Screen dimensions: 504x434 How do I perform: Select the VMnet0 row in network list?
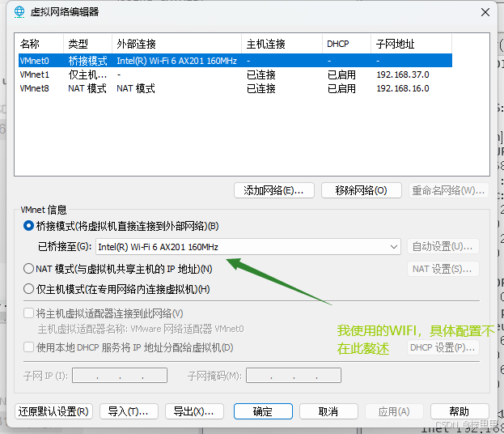coord(235,61)
